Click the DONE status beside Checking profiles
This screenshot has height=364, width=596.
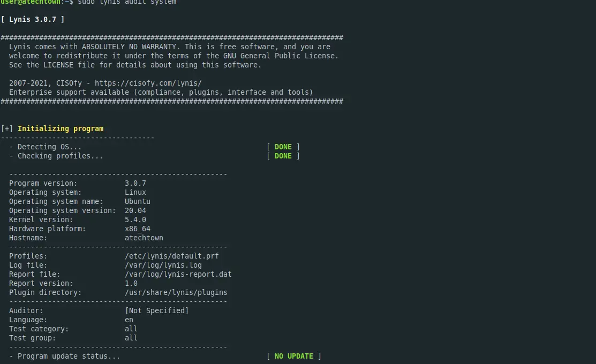(x=283, y=156)
